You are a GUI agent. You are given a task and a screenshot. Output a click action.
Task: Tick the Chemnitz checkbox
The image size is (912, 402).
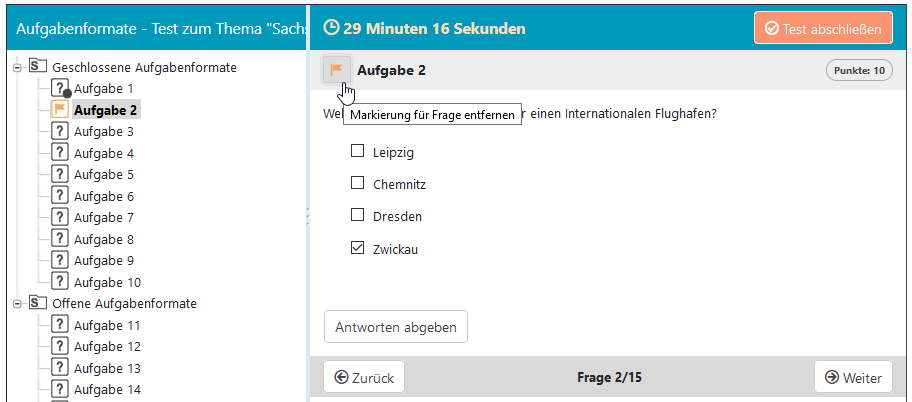357,183
